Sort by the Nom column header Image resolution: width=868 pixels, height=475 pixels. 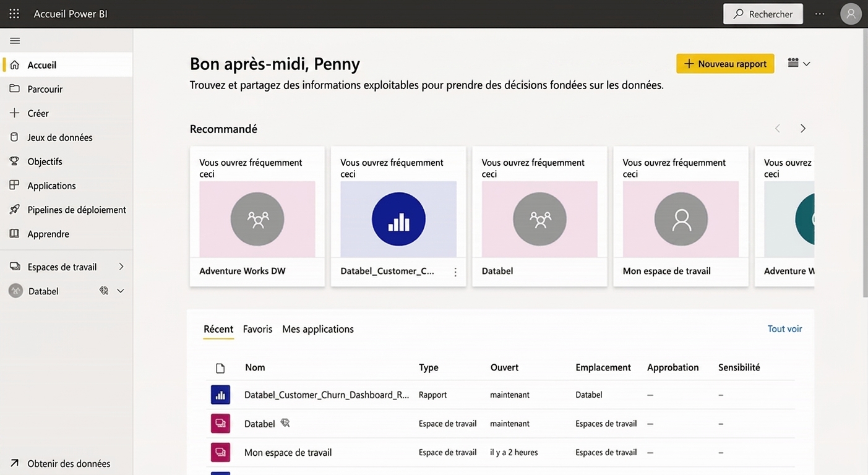tap(255, 367)
